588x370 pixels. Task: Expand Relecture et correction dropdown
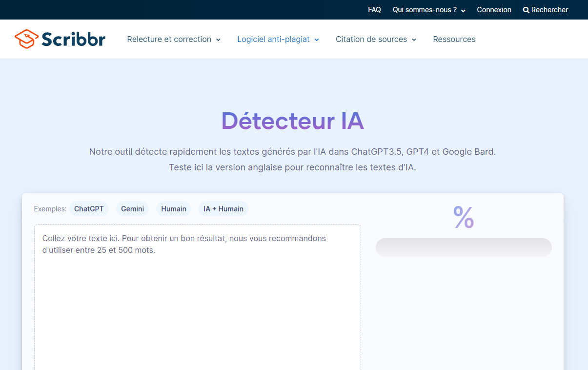coord(174,39)
